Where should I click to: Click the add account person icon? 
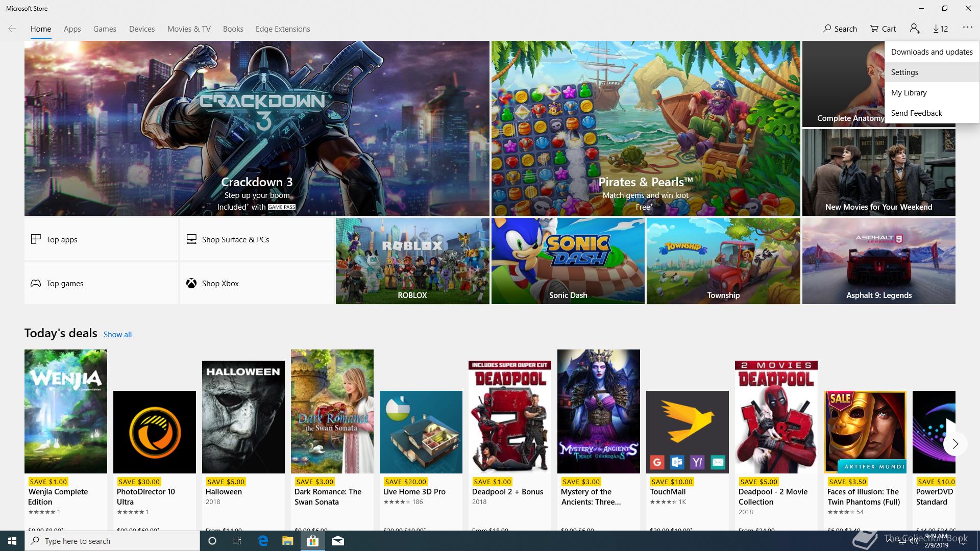[915, 29]
